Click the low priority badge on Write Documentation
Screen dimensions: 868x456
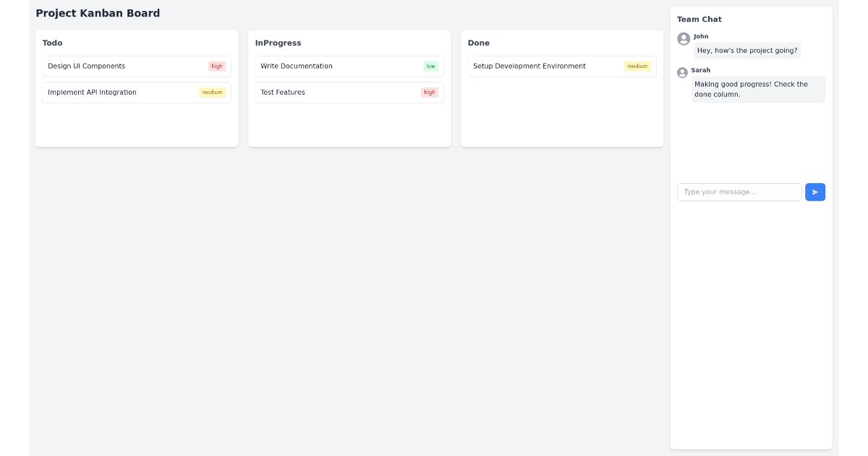[x=430, y=66]
